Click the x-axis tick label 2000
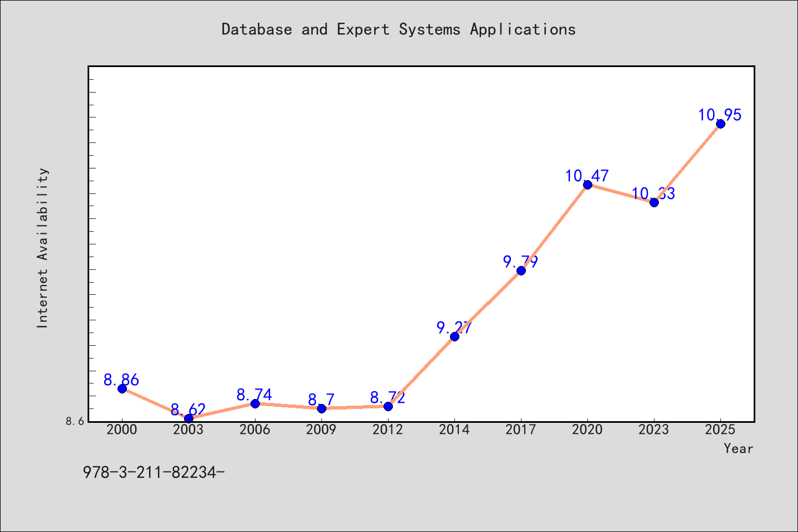This screenshot has height=532, width=798. click(122, 429)
